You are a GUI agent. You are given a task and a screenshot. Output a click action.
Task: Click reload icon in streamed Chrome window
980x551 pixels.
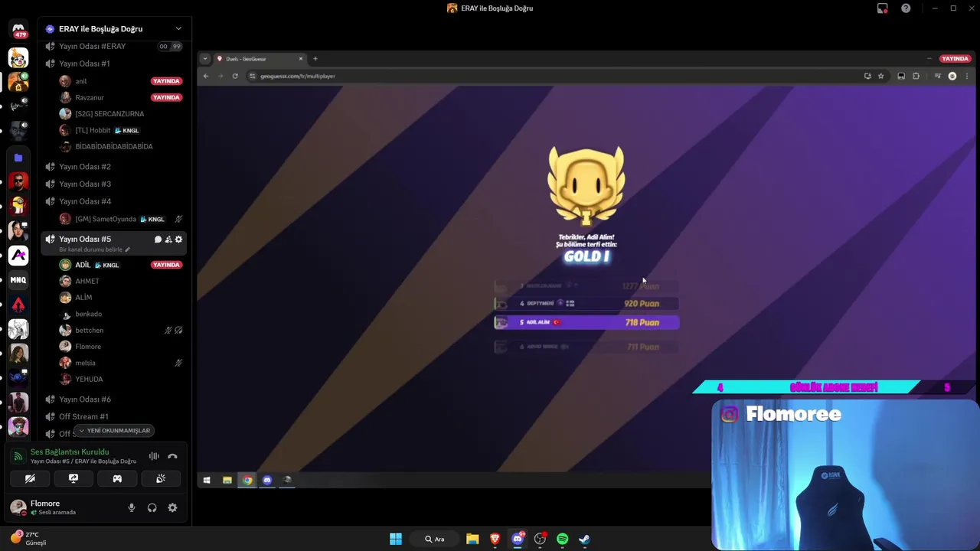(x=235, y=76)
